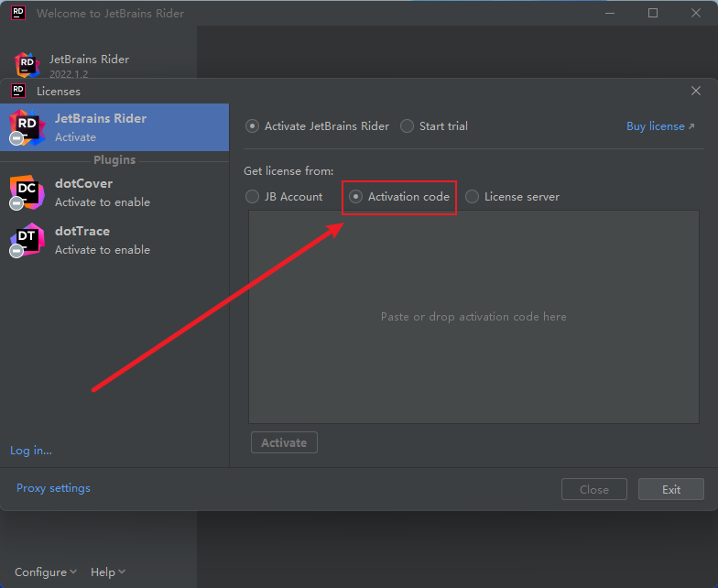Click the activation code paste area
This screenshot has height=588, width=718.
(473, 317)
